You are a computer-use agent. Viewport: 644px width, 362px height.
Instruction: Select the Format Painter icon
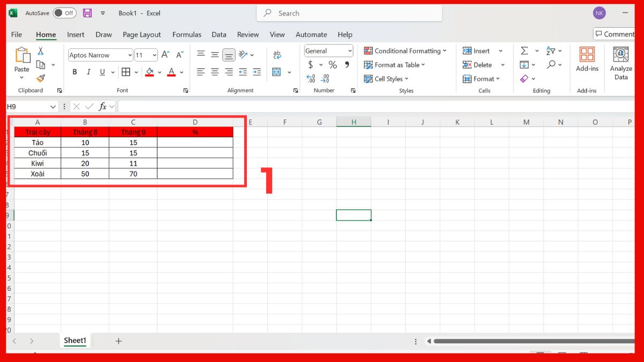pos(40,78)
